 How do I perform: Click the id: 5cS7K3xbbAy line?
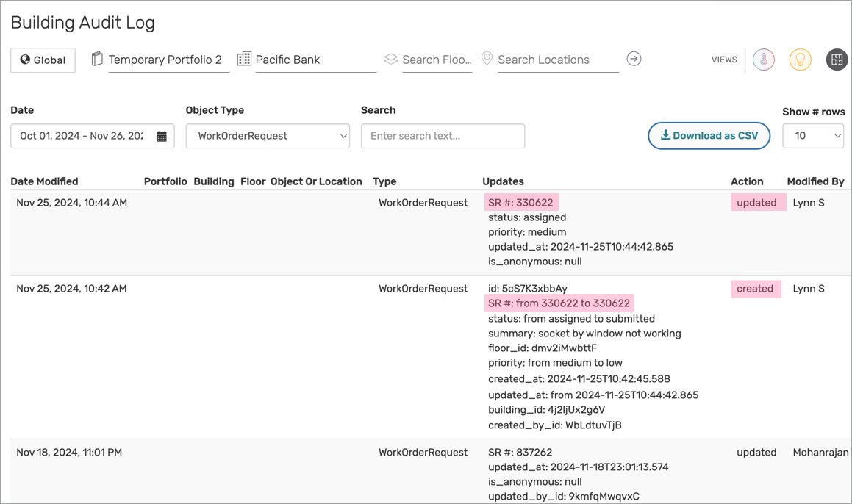[x=528, y=289]
